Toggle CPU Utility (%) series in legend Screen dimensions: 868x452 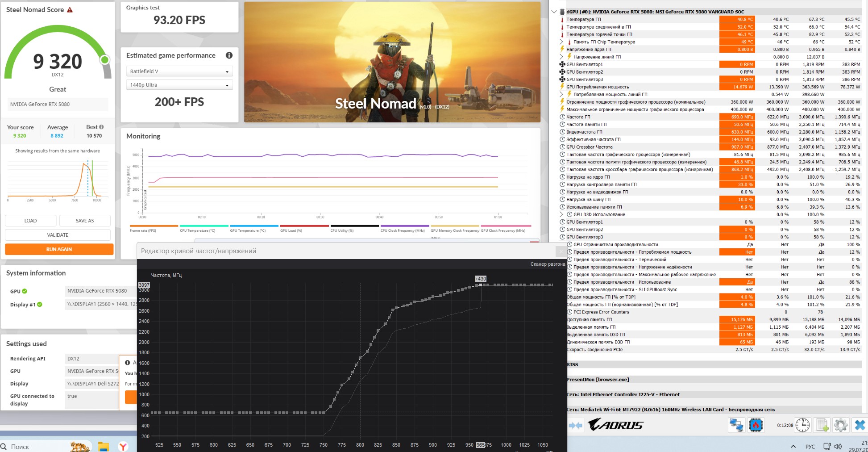click(355, 229)
